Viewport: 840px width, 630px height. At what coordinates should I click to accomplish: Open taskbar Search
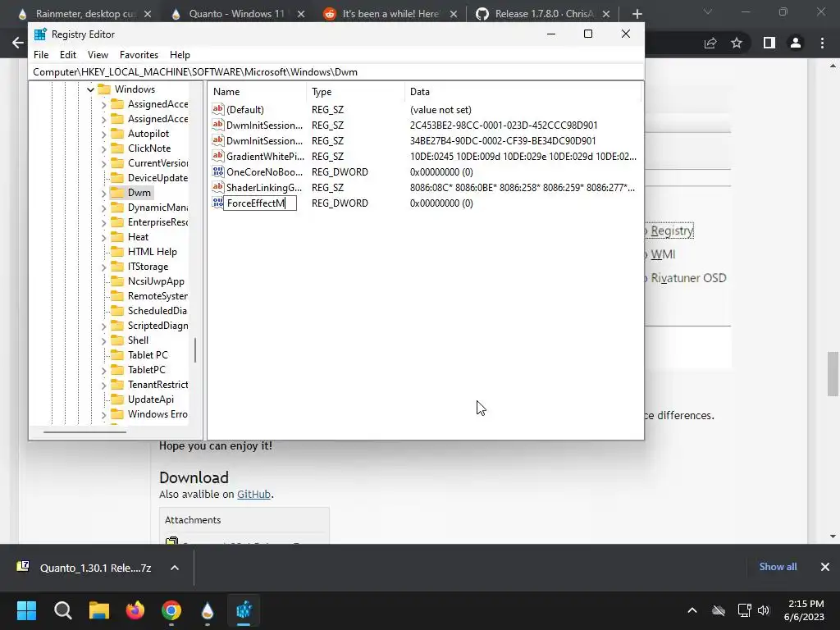point(62,610)
